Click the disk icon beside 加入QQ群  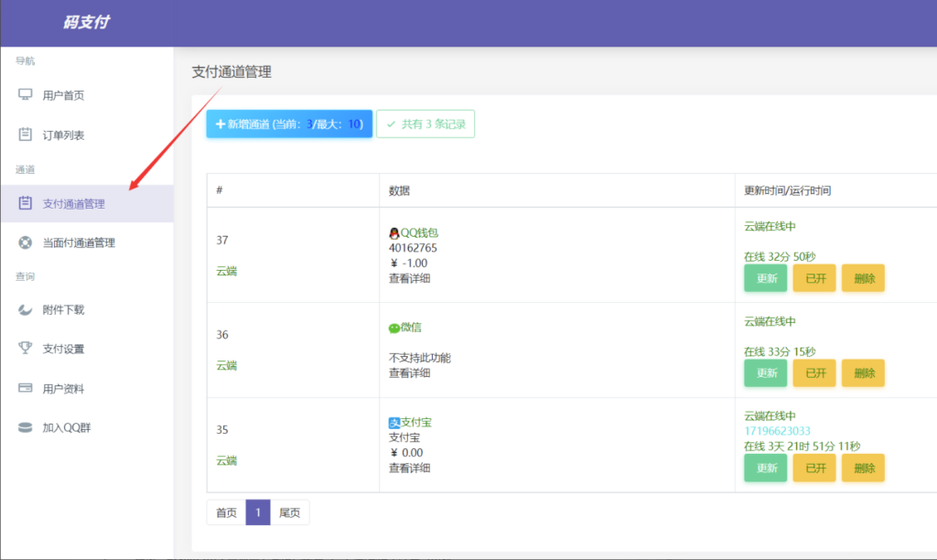tap(25, 427)
